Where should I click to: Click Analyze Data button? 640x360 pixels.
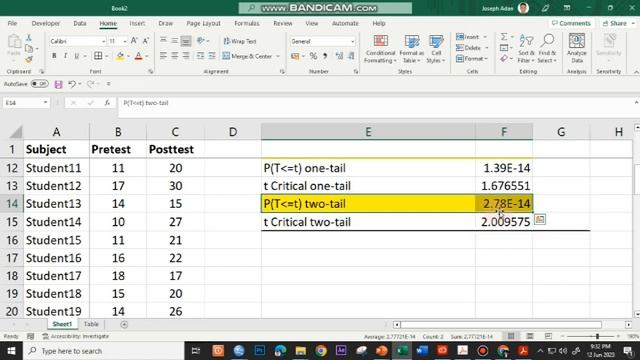[577, 49]
